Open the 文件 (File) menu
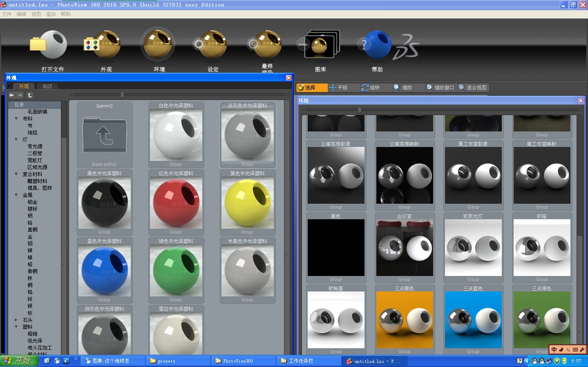The image size is (588, 367). 7,14
